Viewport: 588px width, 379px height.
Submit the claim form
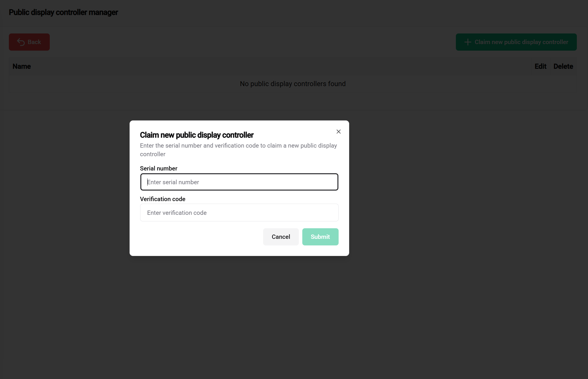(320, 237)
